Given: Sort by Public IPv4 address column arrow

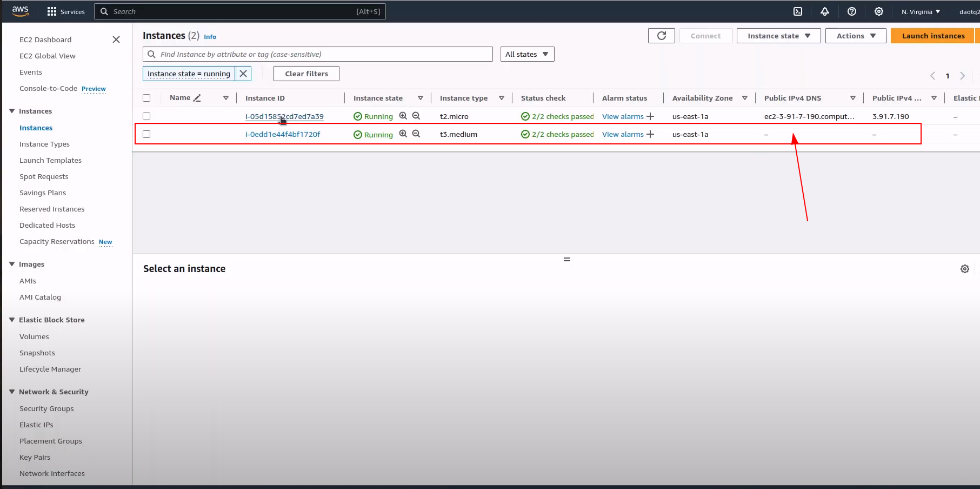Looking at the screenshot, I should 934,98.
